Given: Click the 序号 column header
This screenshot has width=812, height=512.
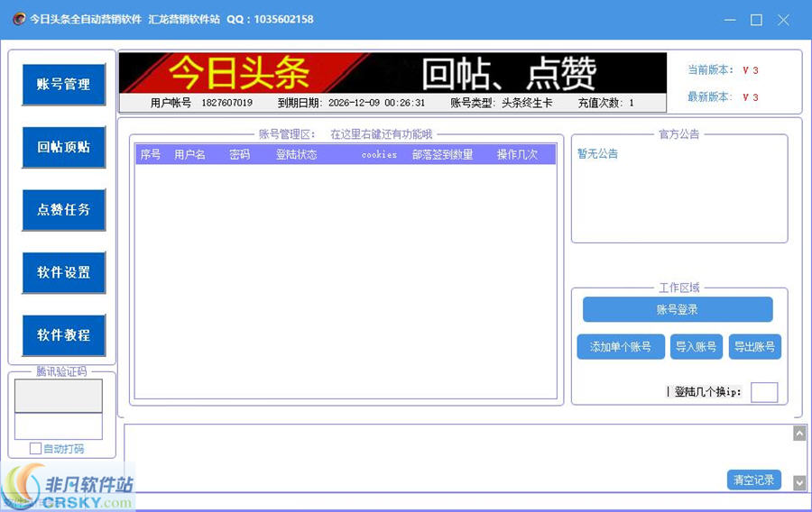Looking at the screenshot, I should [x=150, y=155].
